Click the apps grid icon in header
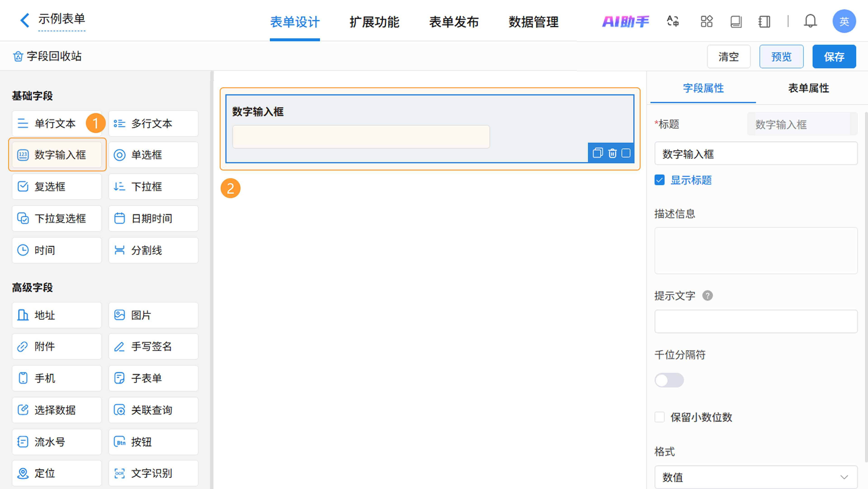The width and height of the screenshot is (868, 489). pos(706,21)
